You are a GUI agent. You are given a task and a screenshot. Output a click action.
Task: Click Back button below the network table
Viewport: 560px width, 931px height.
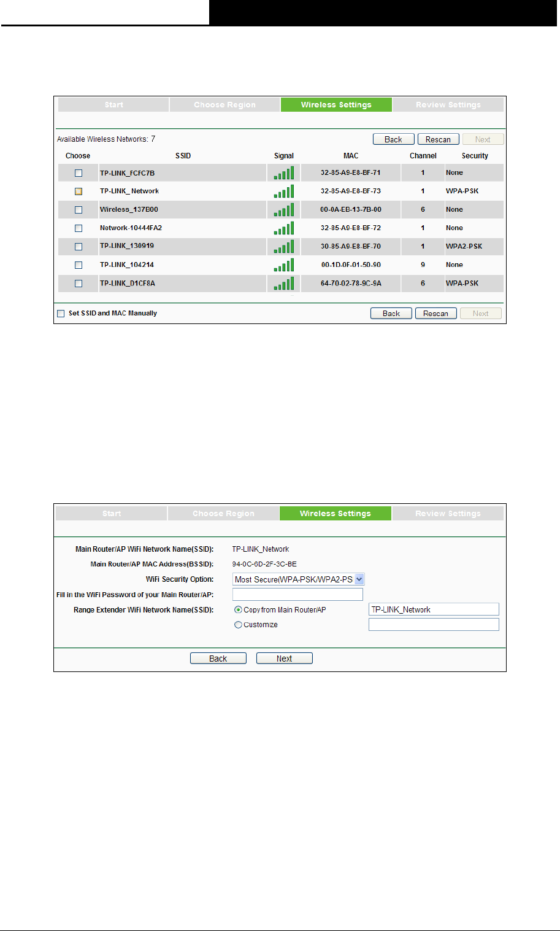tap(391, 314)
